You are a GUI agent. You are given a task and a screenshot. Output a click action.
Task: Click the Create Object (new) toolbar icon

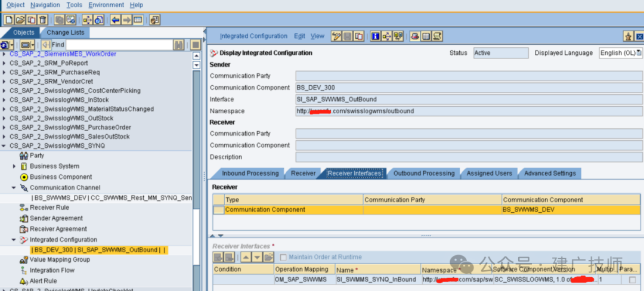point(9,19)
